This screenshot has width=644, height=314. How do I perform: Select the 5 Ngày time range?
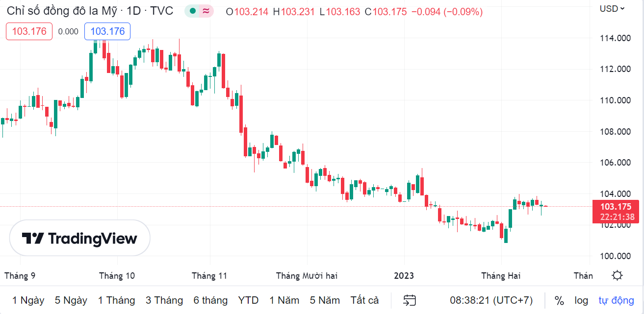[x=71, y=300]
